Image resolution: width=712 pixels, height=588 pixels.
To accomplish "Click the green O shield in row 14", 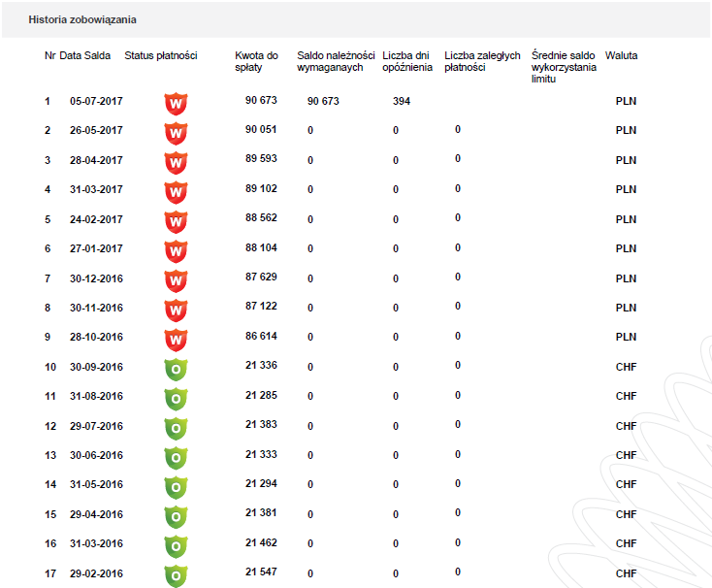I will coord(176,488).
